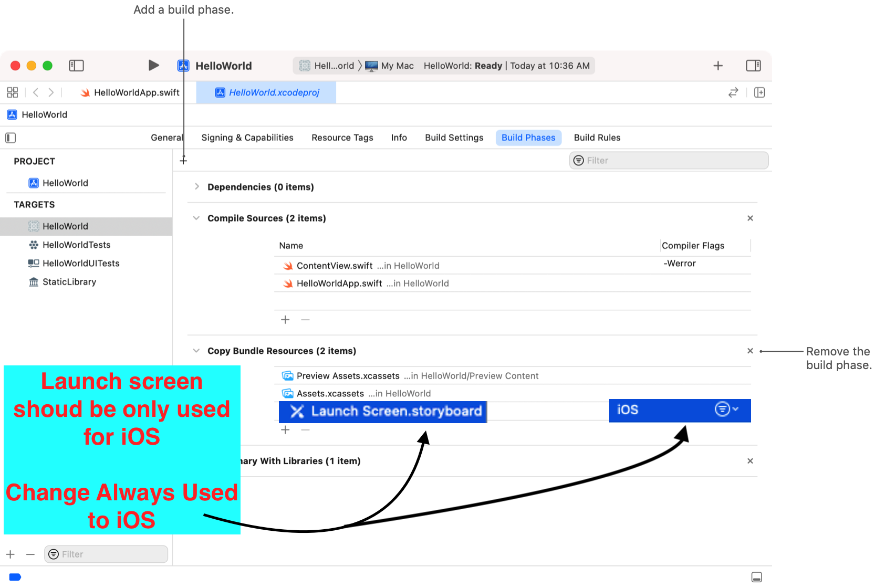Open the iOS platform filter dropdown

(x=727, y=409)
